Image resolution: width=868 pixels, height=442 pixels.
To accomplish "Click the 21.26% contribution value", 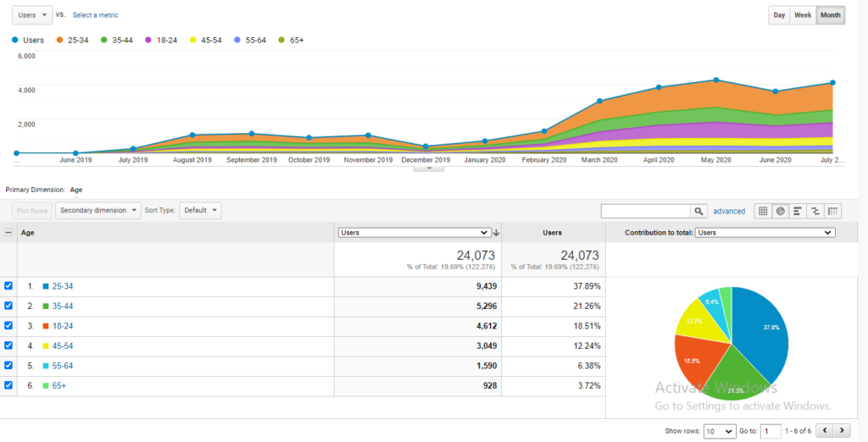I will coord(587,307).
